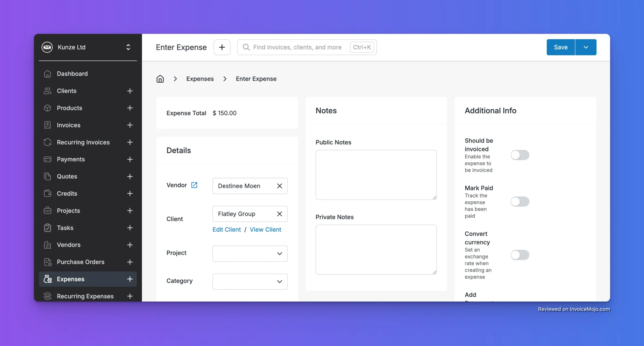644x346 pixels.
Task: Open Save button dropdown arrow
Action: point(586,47)
